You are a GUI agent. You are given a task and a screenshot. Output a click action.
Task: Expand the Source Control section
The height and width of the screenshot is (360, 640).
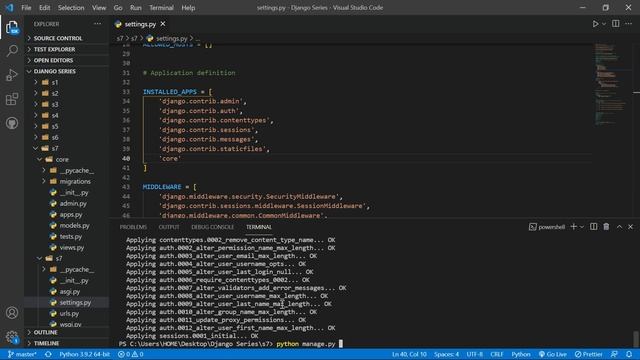point(67,38)
